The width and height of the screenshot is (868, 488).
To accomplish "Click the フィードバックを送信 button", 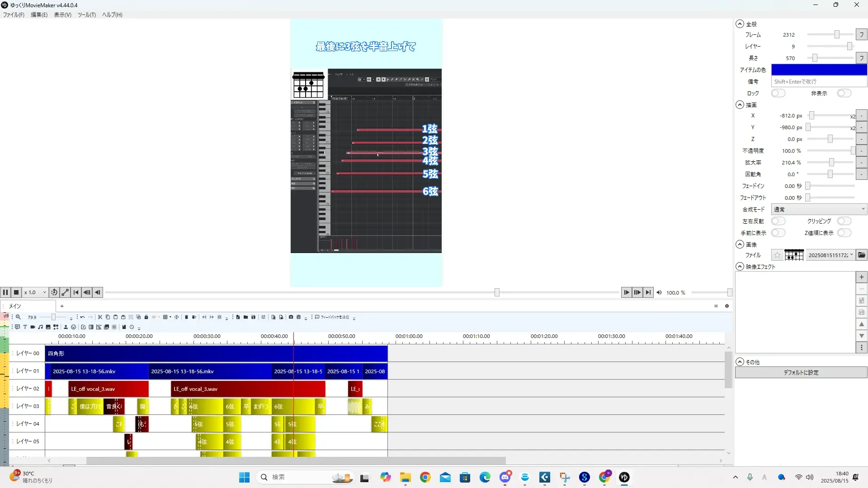I will coord(332,317).
